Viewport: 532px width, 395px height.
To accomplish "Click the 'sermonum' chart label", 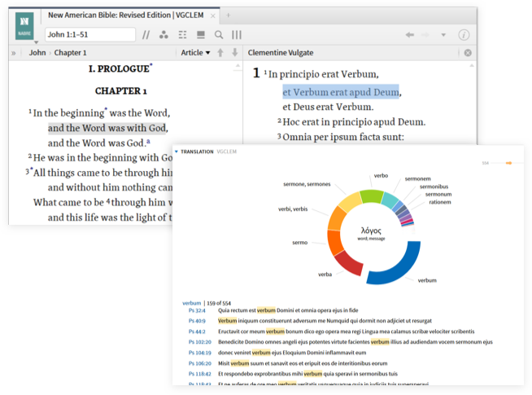I will 438,195.
